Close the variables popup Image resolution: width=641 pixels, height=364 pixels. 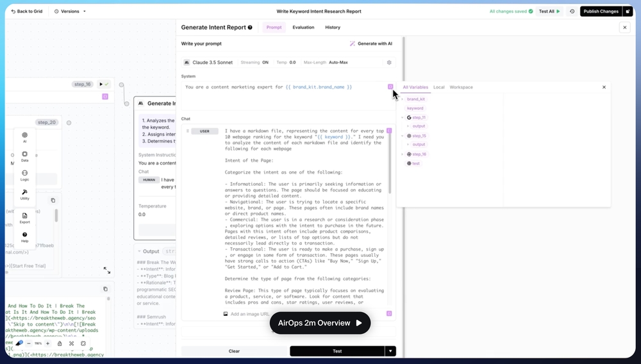[604, 87]
